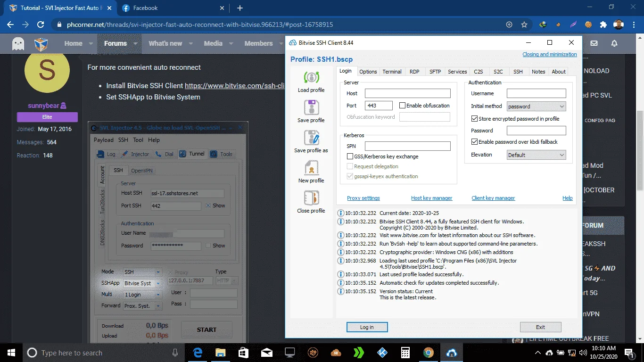This screenshot has height=362, width=644.
Task: Open the forum notifications bell icon
Action: 614,43
